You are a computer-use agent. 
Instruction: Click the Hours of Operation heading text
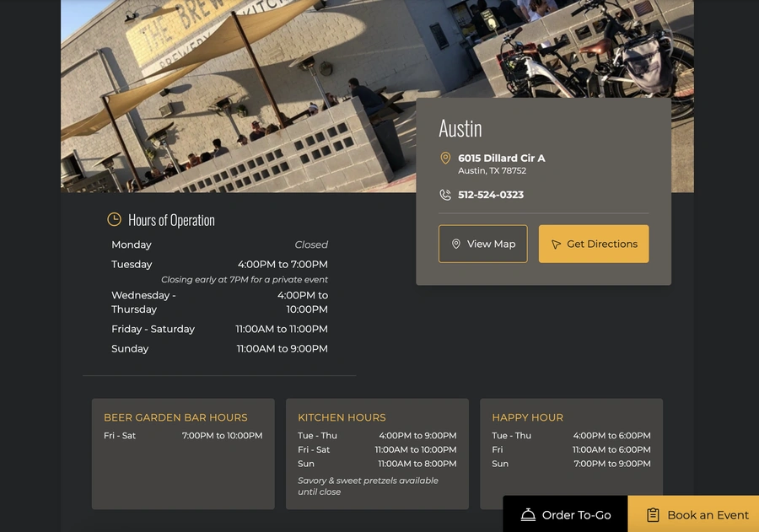tap(171, 220)
